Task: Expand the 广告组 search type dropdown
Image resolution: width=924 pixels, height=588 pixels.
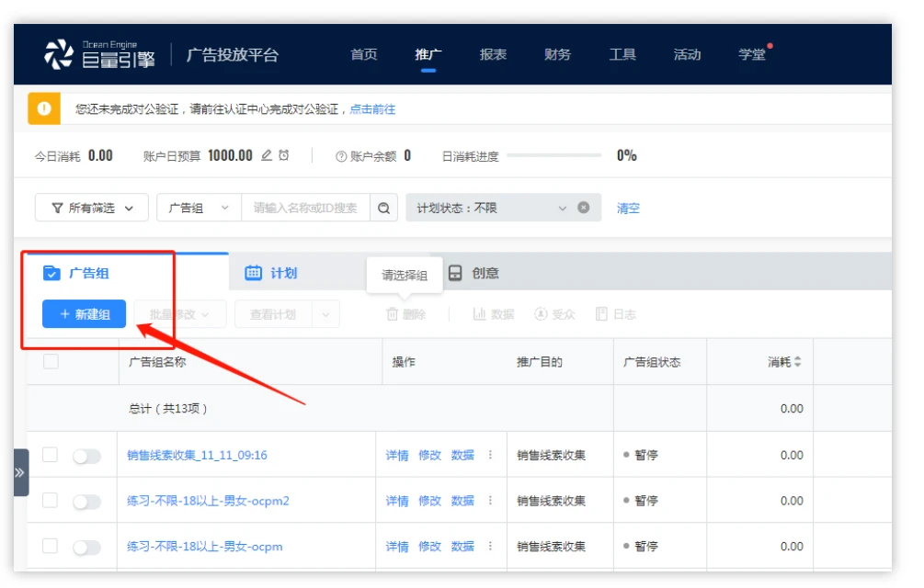Action: (x=198, y=209)
